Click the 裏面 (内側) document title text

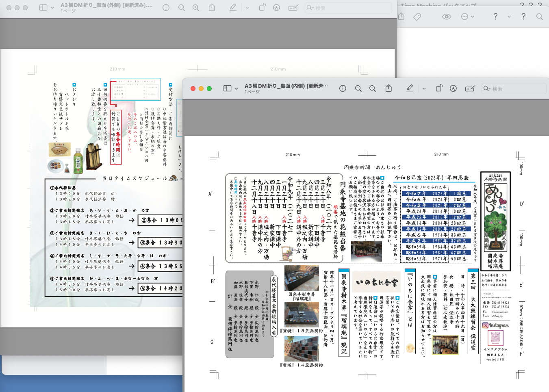(286, 86)
